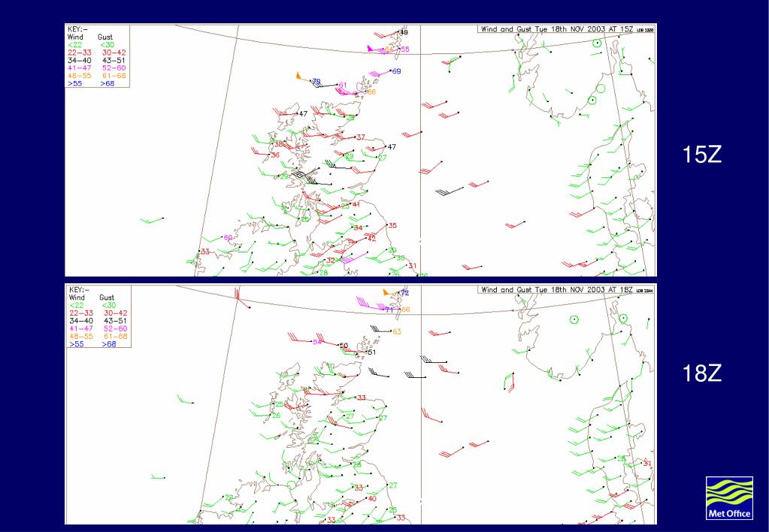Click the Met Office logo
The image size is (769, 532).
(x=729, y=498)
